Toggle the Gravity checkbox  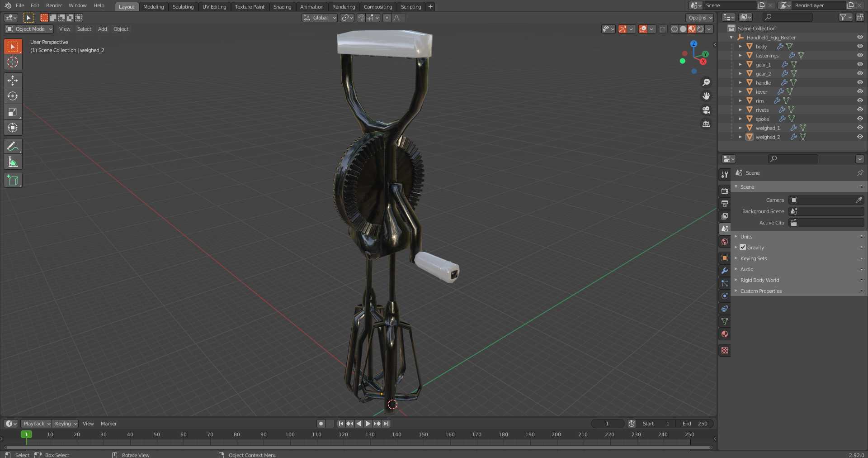pos(743,248)
